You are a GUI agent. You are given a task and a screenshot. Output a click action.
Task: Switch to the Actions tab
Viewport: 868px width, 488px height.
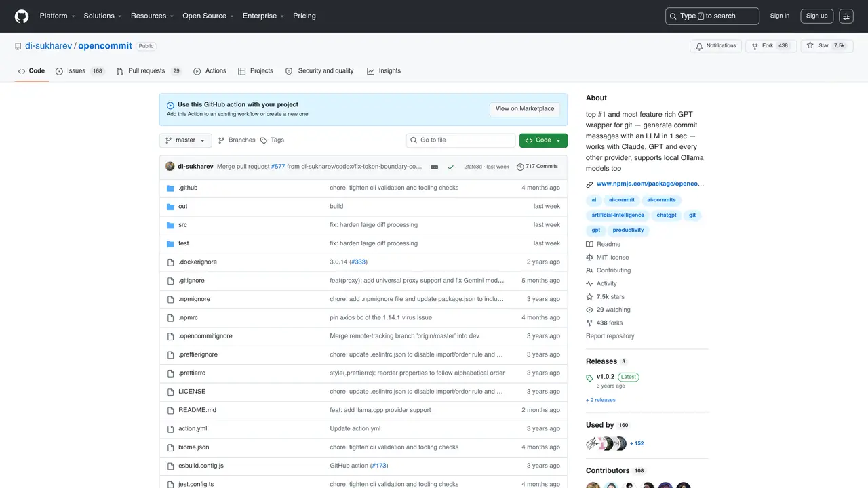[210, 70]
